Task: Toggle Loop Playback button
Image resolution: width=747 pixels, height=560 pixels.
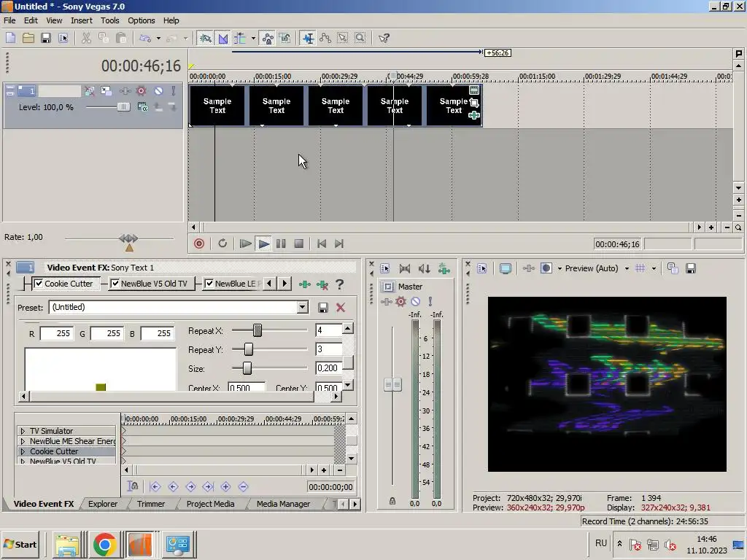Action: point(222,244)
